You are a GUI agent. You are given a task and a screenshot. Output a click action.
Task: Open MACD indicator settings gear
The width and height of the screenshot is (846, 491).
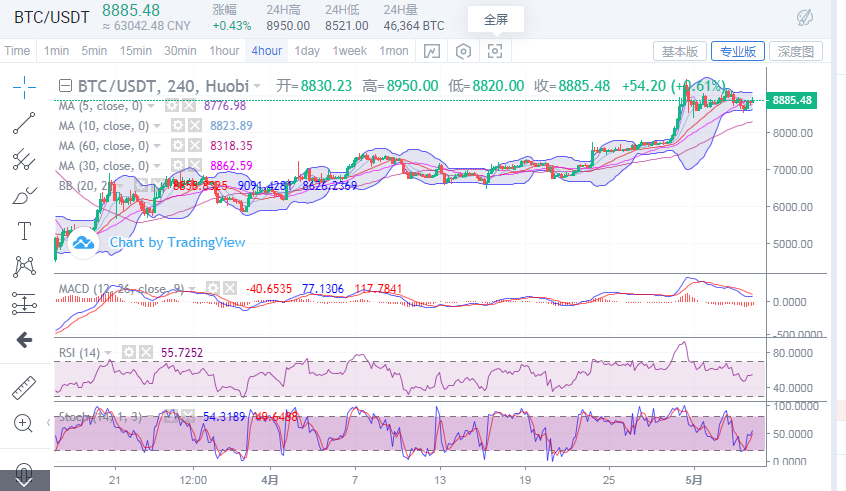[213, 289]
